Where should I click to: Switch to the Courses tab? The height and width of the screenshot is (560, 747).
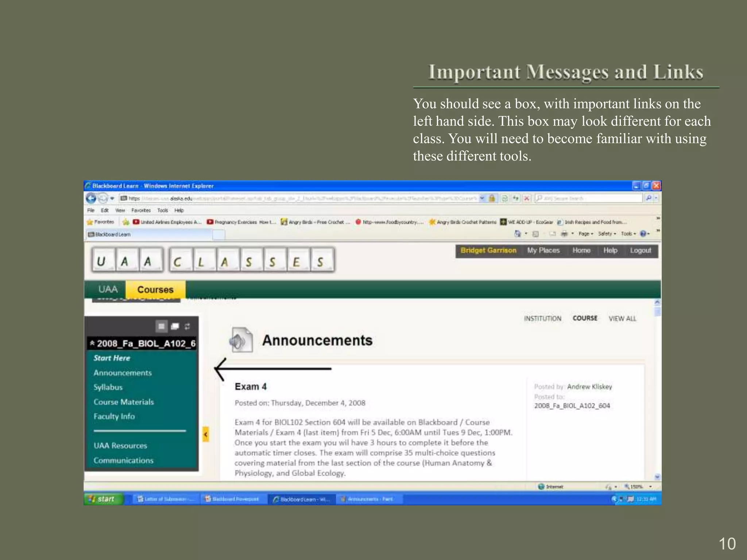(155, 289)
